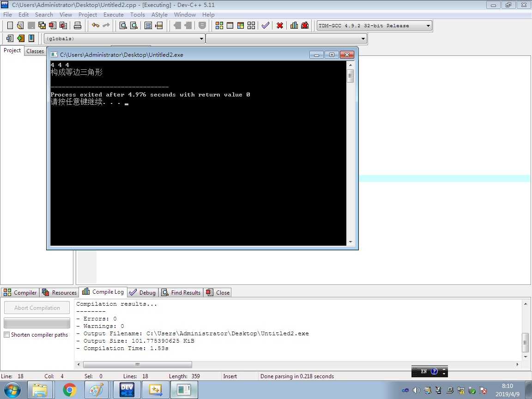Enable Shorten compiler paths checkbox
The width and height of the screenshot is (532, 399).
(x=7, y=334)
